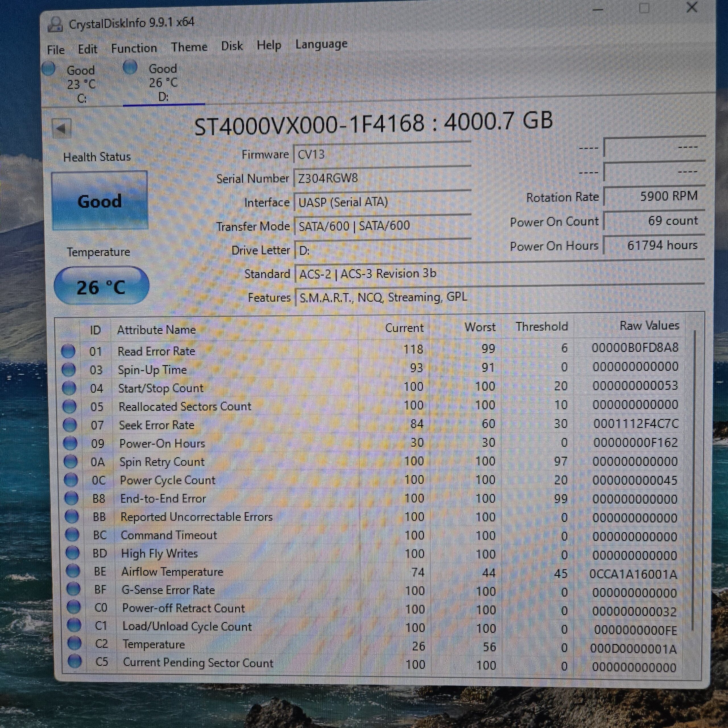Click the status icon for Power Cycle Count
The image size is (728, 728).
click(x=71, y=480)
